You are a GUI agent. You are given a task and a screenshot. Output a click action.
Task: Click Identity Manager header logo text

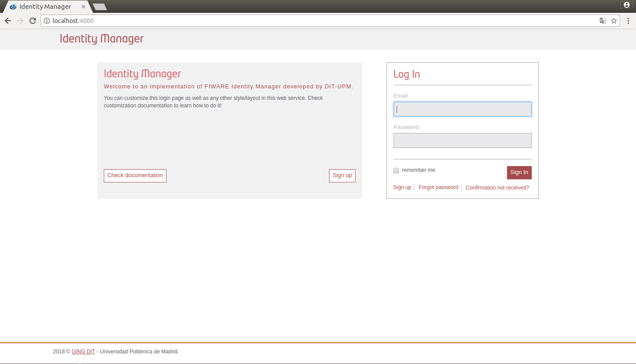click(x=102, y=38)
